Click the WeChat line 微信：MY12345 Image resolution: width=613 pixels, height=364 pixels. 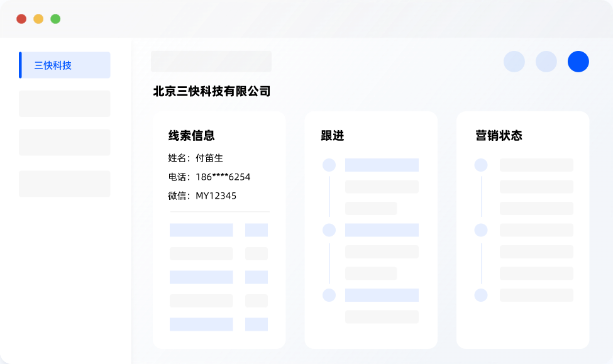pyautogui.click(x=202, y=196)
